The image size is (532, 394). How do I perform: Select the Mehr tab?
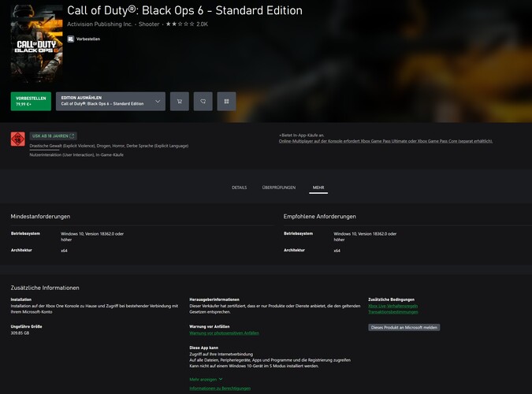coord(318,188)
